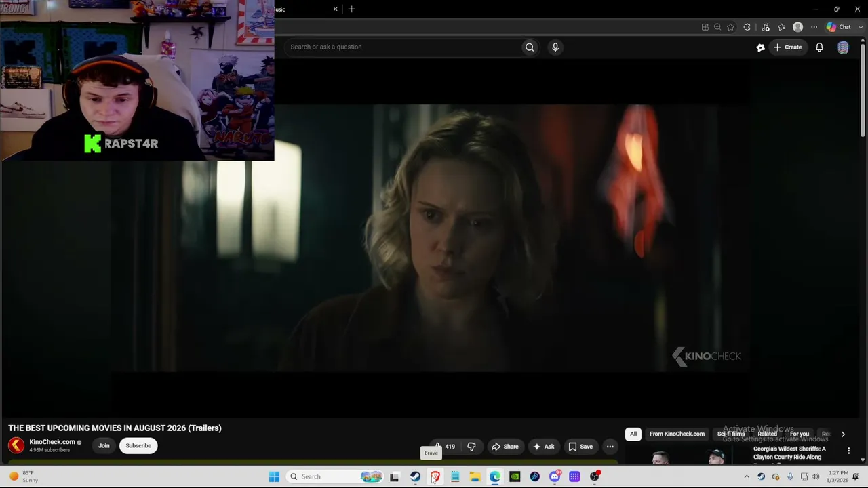Click the zoom-out magnifier in the address bar
868x488 pixels.
(x=717, y=27)
